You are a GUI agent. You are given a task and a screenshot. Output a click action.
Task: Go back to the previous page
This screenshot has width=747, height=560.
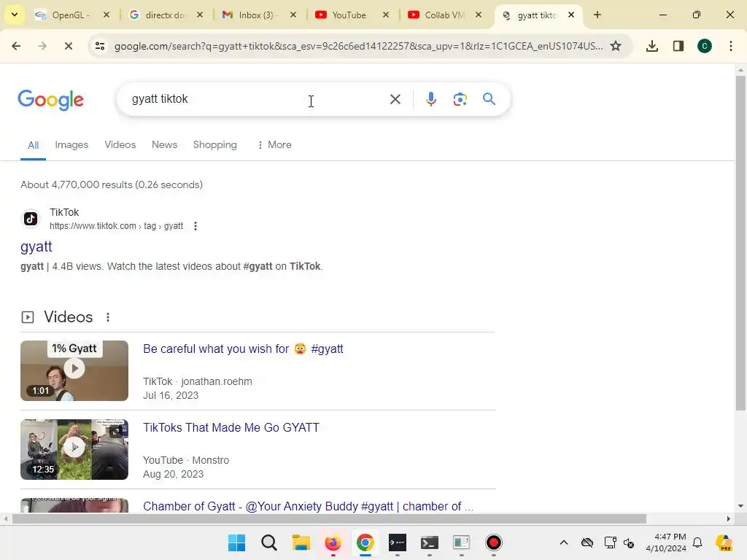point(16,46)
